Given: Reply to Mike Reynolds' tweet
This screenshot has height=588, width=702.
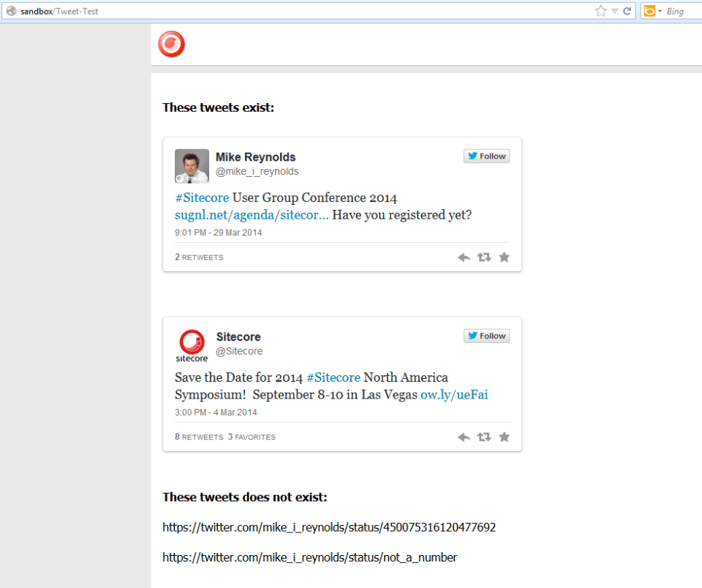Looking at the screenshot, I should pos(464,257).
